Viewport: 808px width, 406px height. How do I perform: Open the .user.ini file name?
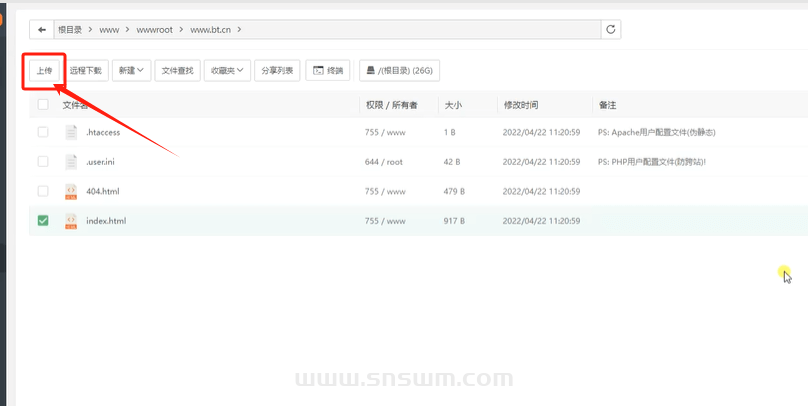click(100, 162)
